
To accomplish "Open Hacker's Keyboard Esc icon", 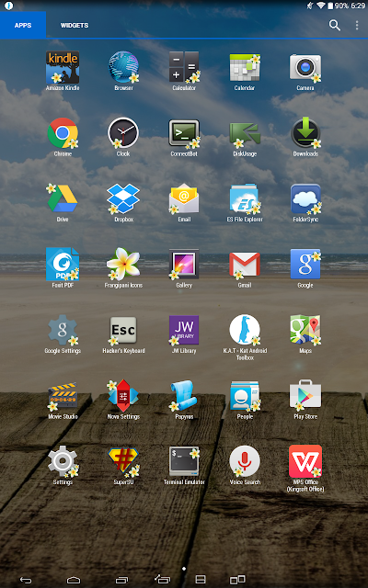I will 123,330.
